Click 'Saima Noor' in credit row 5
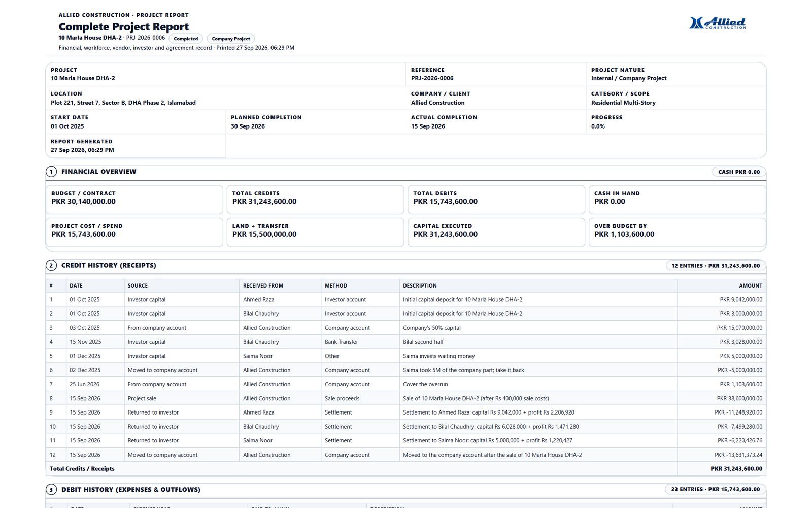Screen dimensions: 812x508 pyautogui.click(x=258, y=356)
